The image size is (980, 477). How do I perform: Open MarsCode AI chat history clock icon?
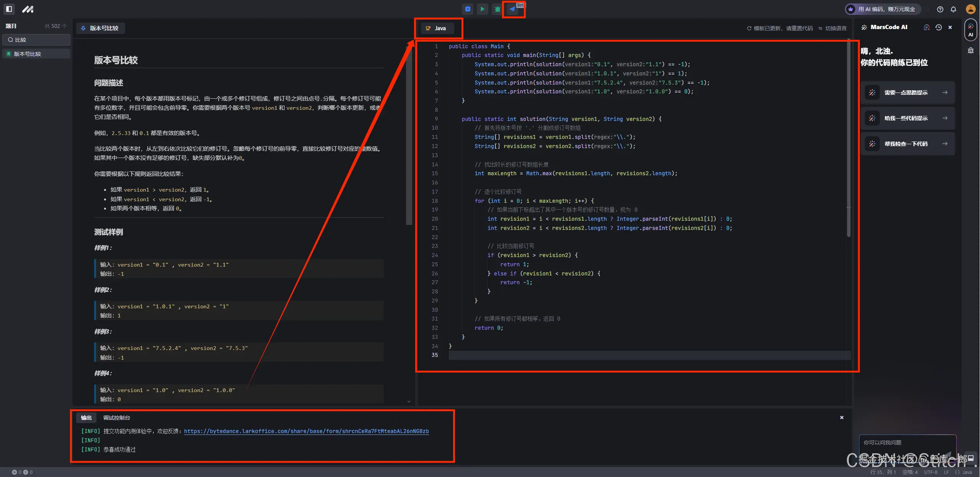click(x=938, y=27)
